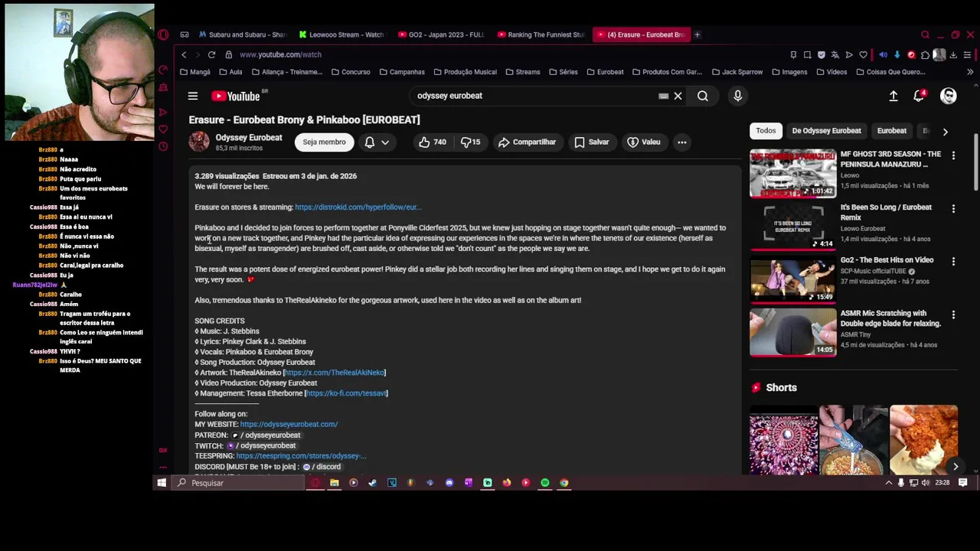Show more bookmarks with the double chevron
The width and height of the screenshot is (980, 551).
[970, 72]
